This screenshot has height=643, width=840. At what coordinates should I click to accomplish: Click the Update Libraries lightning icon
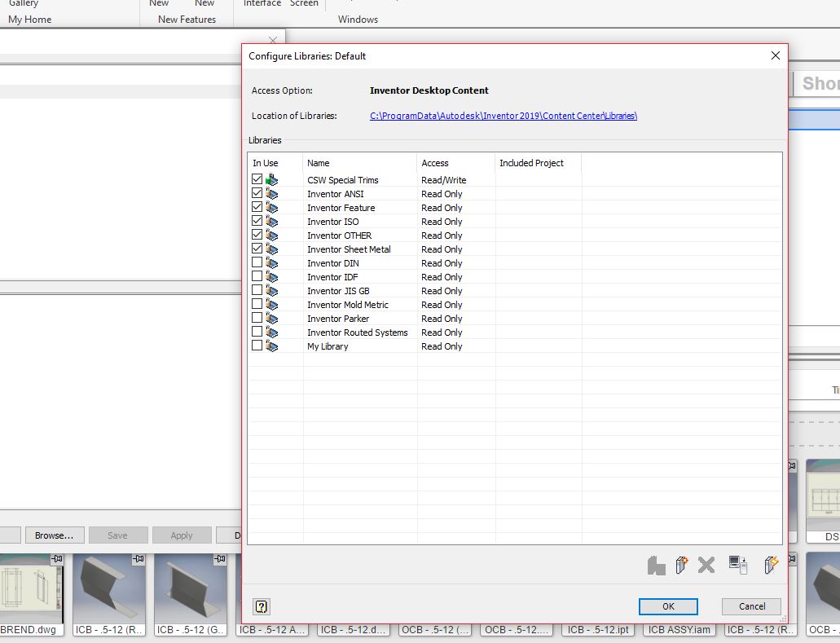pyautogui.click(x=770, y=564)
